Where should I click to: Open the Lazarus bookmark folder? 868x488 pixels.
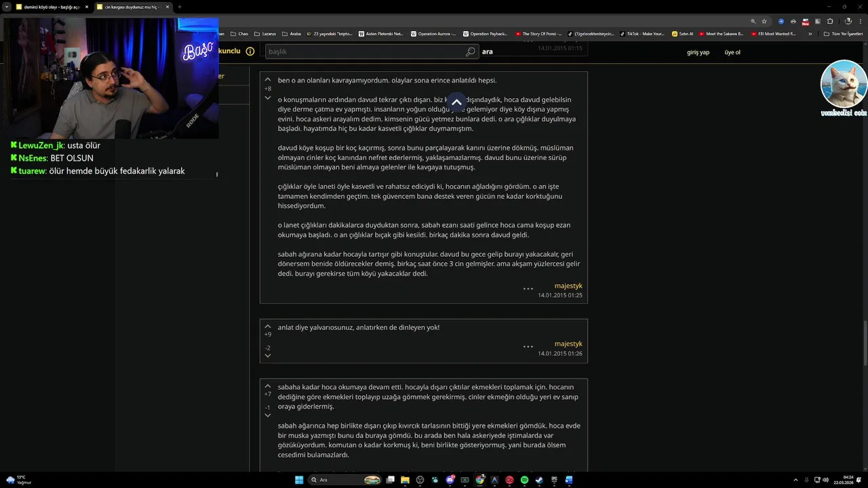coord(265,34)
